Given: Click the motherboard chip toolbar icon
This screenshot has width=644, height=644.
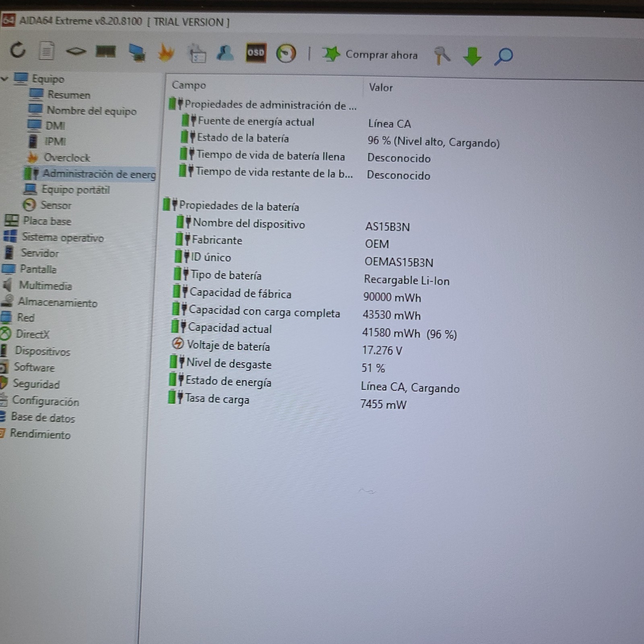Looking at the screenshot, I should click(x=76, y=51).
